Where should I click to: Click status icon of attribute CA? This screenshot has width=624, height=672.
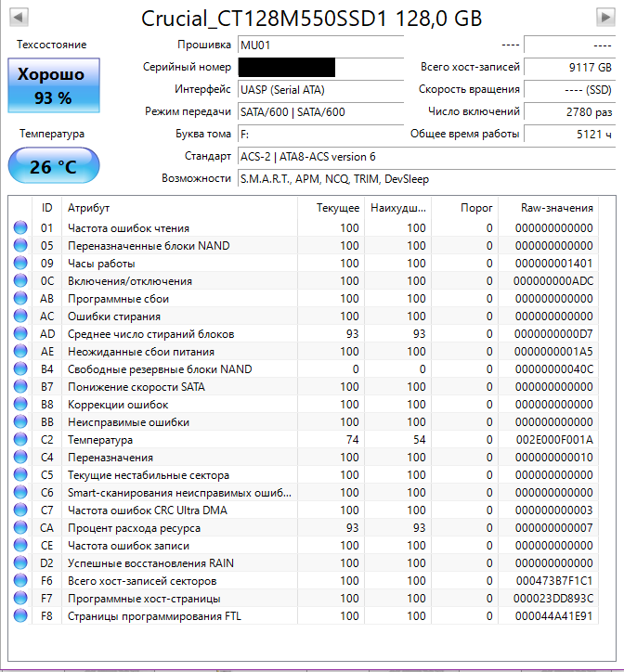[20, 527]
